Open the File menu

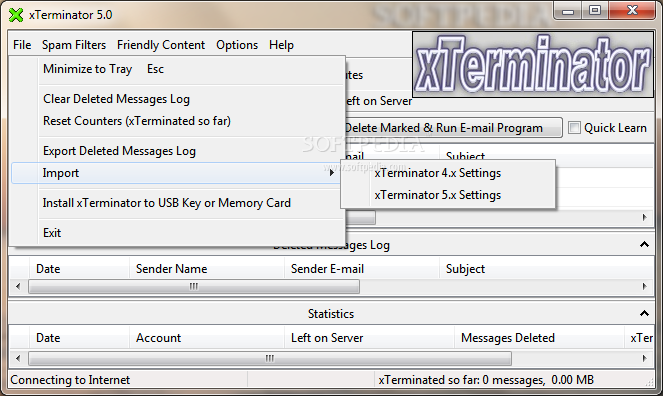tap(22, 45)
